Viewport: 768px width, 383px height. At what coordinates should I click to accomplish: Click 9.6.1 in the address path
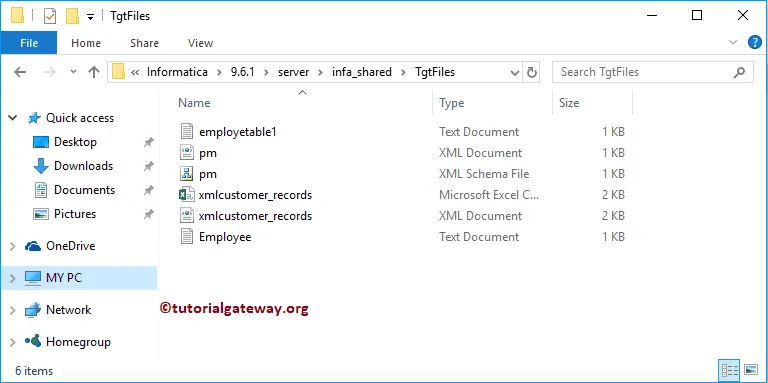tap(242, 72)
